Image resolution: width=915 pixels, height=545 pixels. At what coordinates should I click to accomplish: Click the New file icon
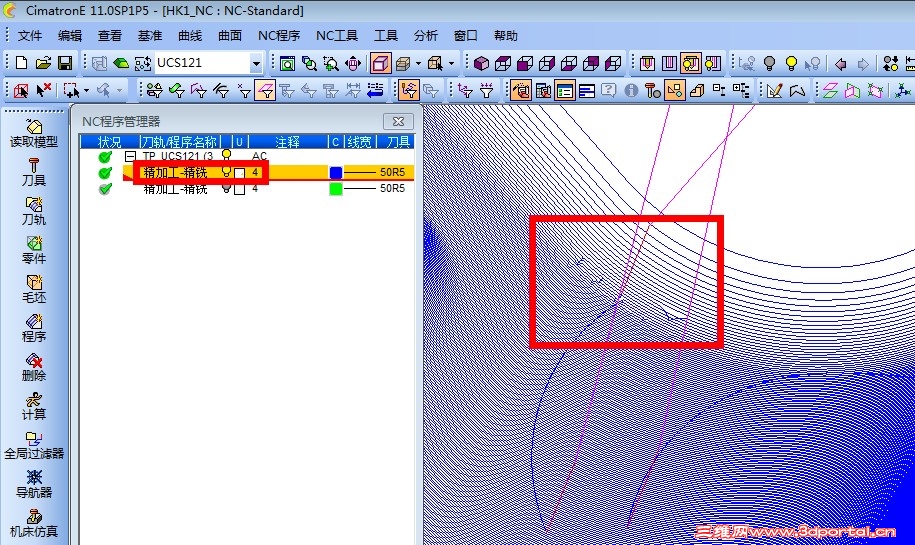pyautogui.click(x=22, y=63)
